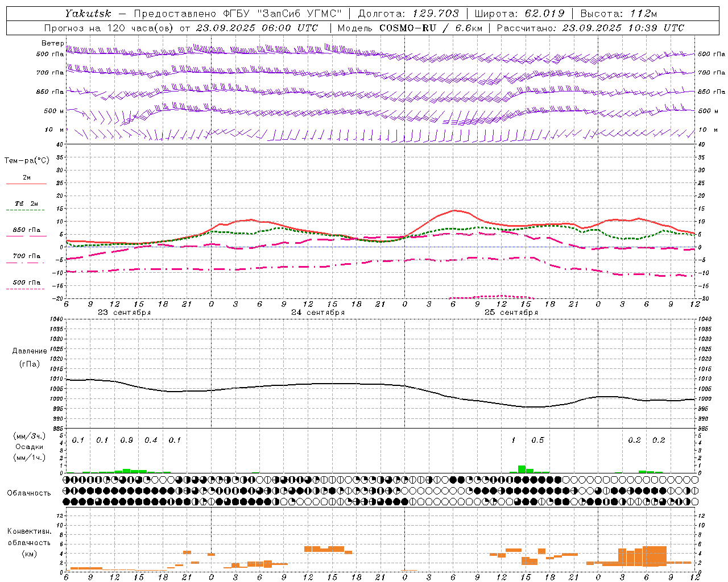The height and width of the screenshot is (582, 728).
Task: Click the tallest green precipitation bar on 25 сентября
Action: [x=522, y=469]
